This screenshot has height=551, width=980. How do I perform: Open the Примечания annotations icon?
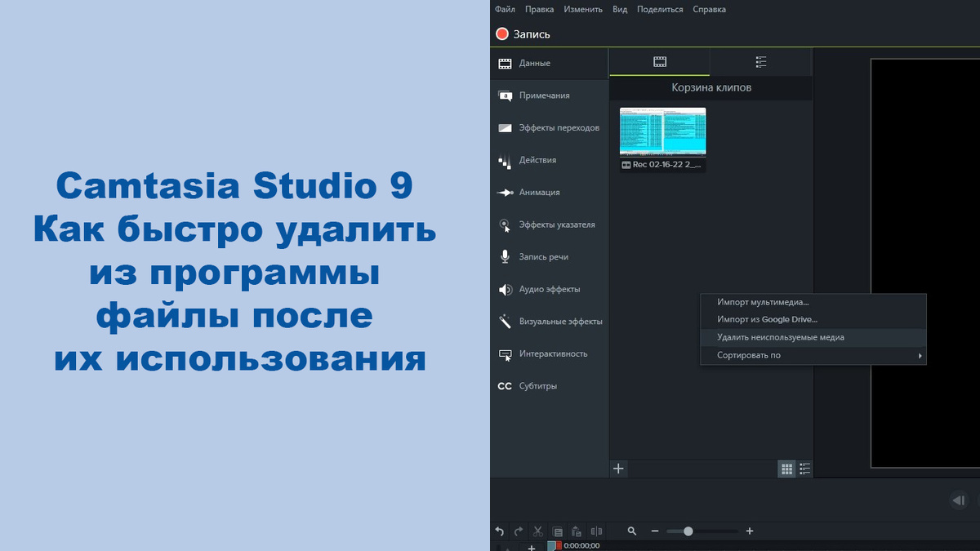click(505, 96)
